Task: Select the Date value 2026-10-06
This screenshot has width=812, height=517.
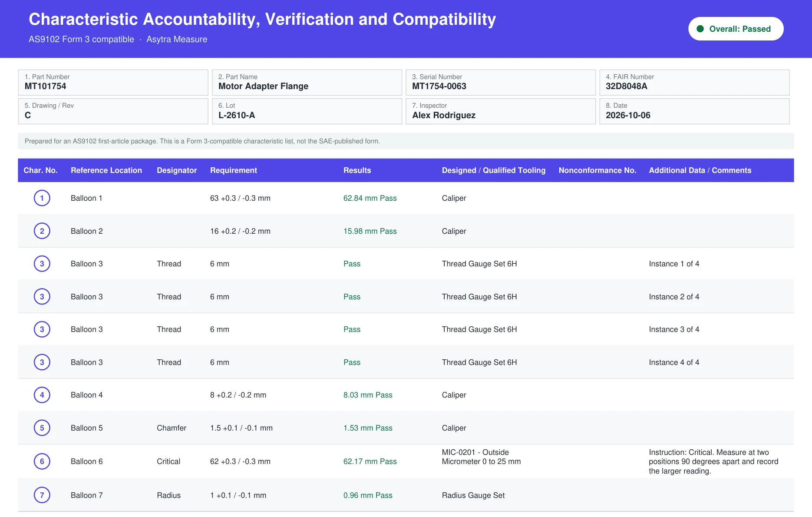Action: click(x=628, y=115)
